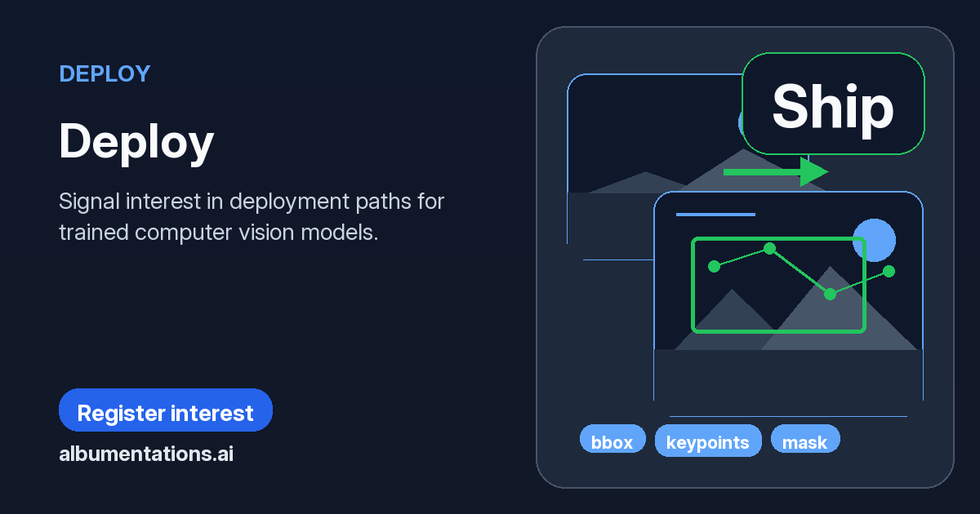Click the blue sun circle in front image
Viewport: 980px width, 514px height.
tap(874, 240)
